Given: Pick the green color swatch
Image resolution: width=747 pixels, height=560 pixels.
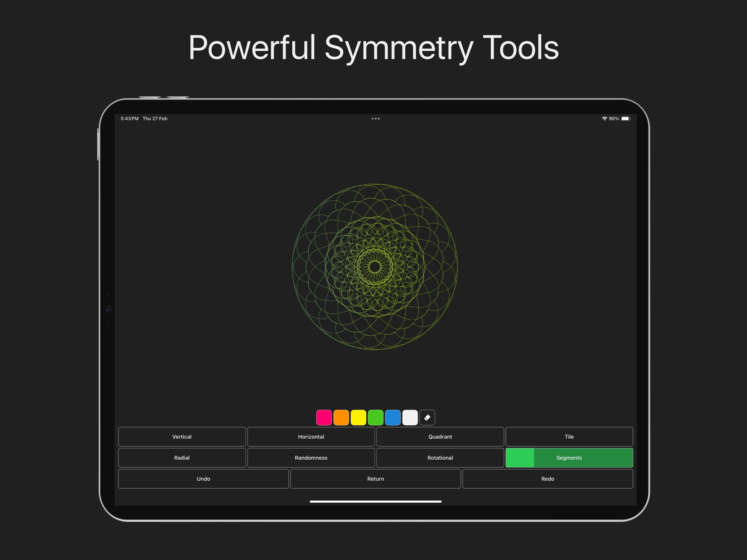Looking at the screenshot, I should tap(375, 418).
